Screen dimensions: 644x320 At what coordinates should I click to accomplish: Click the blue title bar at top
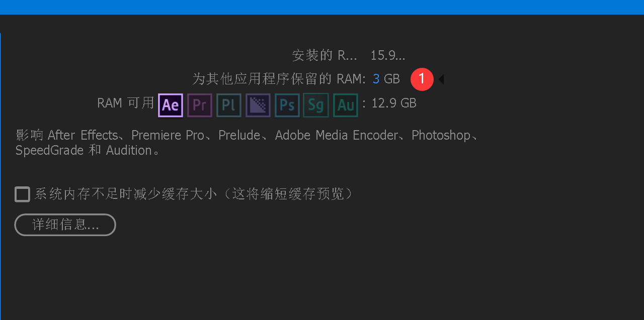pyautogui.click(x=322, y=7)
